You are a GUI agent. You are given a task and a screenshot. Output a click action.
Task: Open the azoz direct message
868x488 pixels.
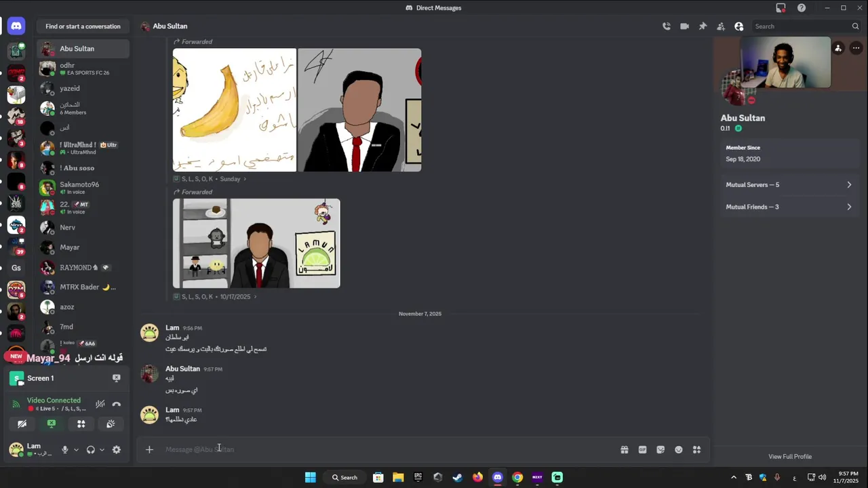point(83,307)
